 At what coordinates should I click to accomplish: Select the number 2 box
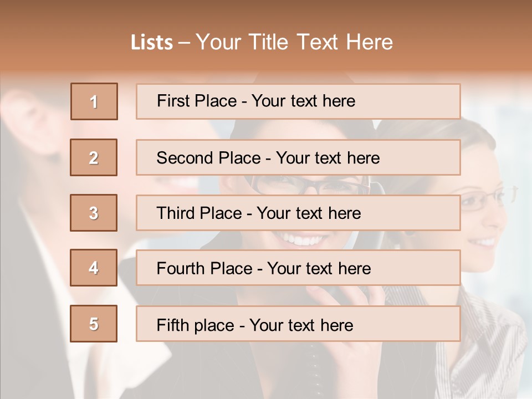tap(94, 157)
